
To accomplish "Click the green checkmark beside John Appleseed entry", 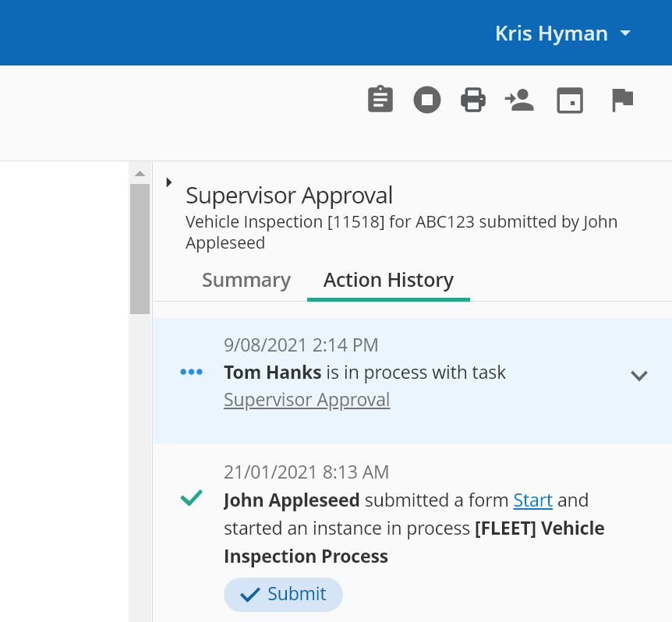I will tap(191, 498).
